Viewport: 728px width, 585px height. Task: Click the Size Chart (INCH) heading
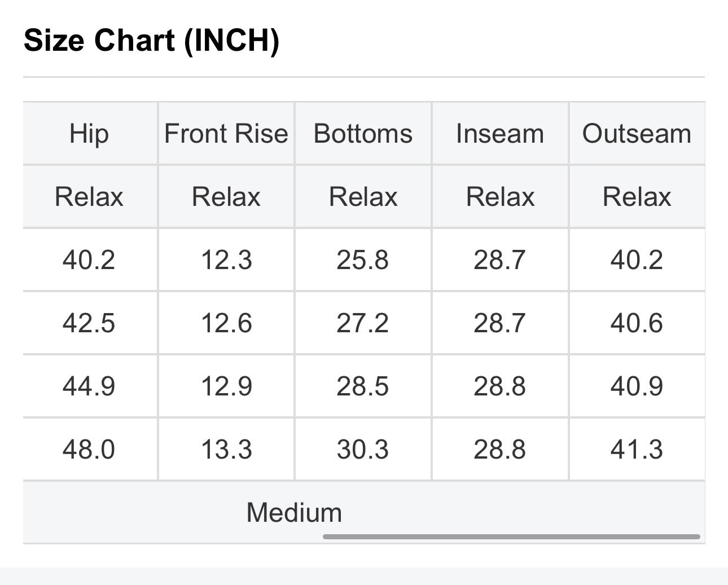[x=152, y=41]
